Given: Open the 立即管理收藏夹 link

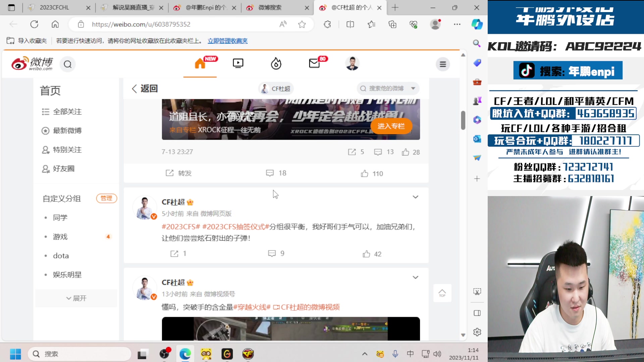Looking at the screenshot, I should pos(227,41).
